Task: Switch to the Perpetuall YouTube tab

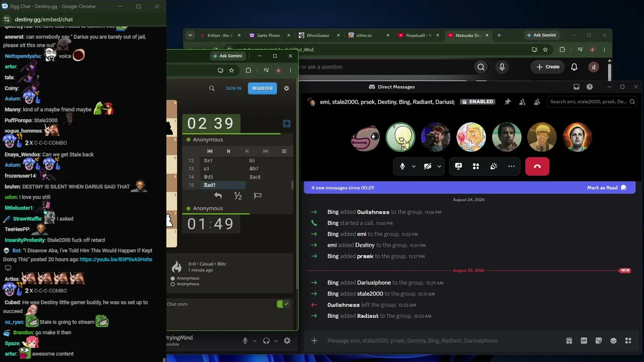Action: 418,35
